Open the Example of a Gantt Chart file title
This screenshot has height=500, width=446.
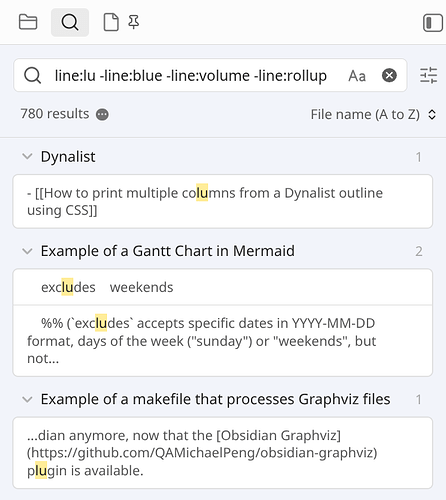coord(168,251)
